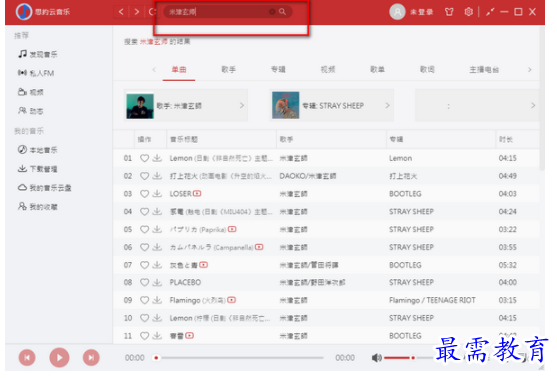Show previous tabs with left chevron
The image size is (557, 381).
click(x=154, y=70)
